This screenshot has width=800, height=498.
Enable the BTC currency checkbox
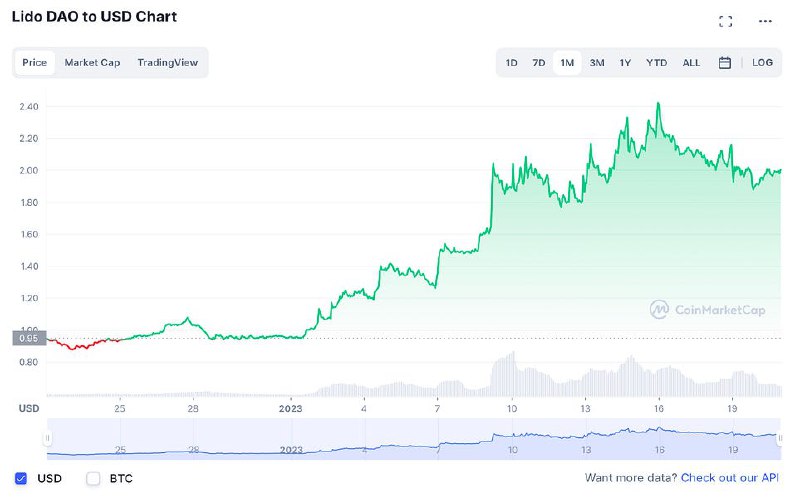(94, 478)
